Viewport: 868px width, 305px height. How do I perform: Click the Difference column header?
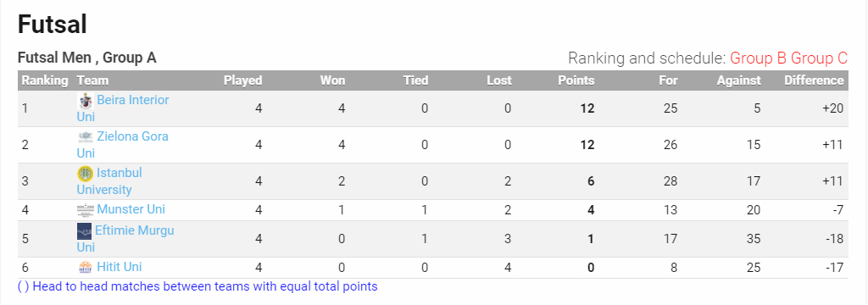point(814,80)
